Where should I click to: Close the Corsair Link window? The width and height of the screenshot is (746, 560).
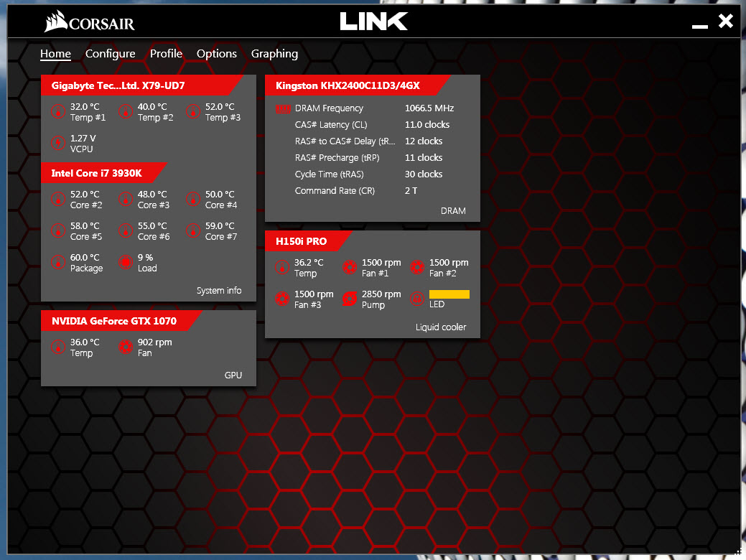coord(726,21)
